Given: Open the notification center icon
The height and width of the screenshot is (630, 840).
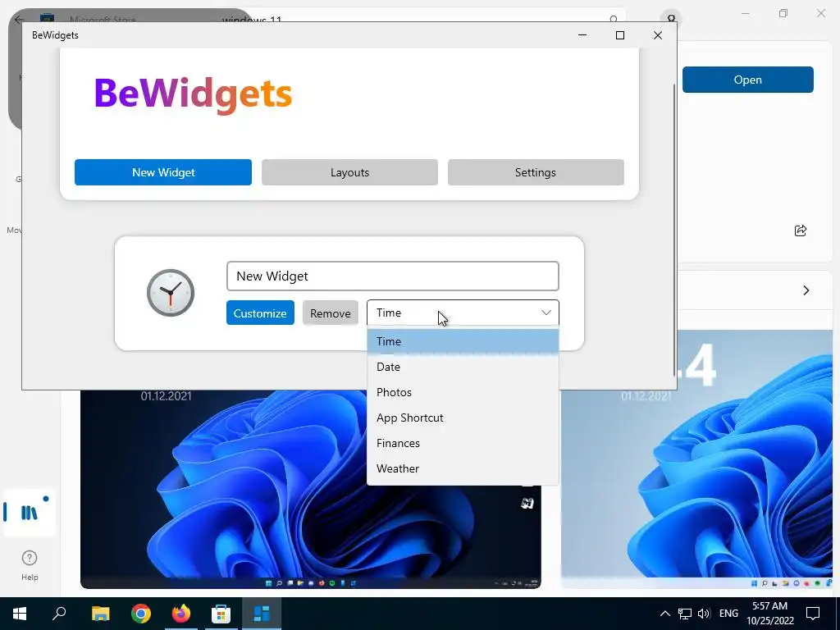Looking at the screenshot, I should coord(813,614).
